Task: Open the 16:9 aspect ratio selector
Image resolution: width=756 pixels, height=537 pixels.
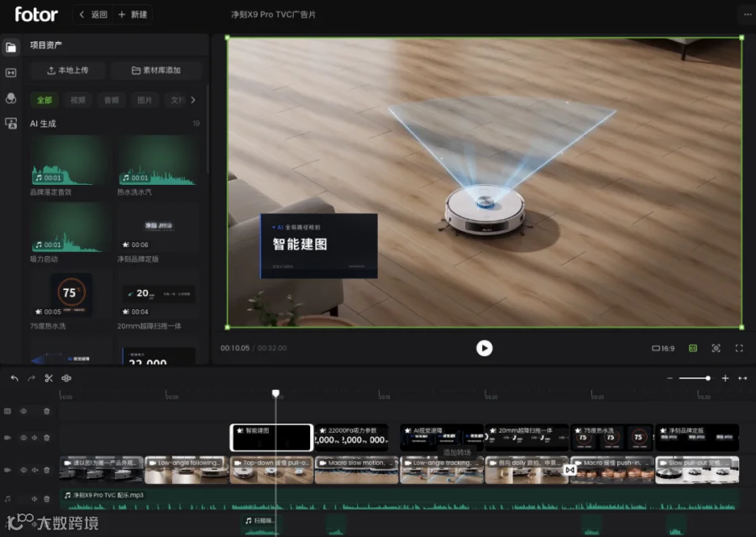Action: click(x=664, y=349)
